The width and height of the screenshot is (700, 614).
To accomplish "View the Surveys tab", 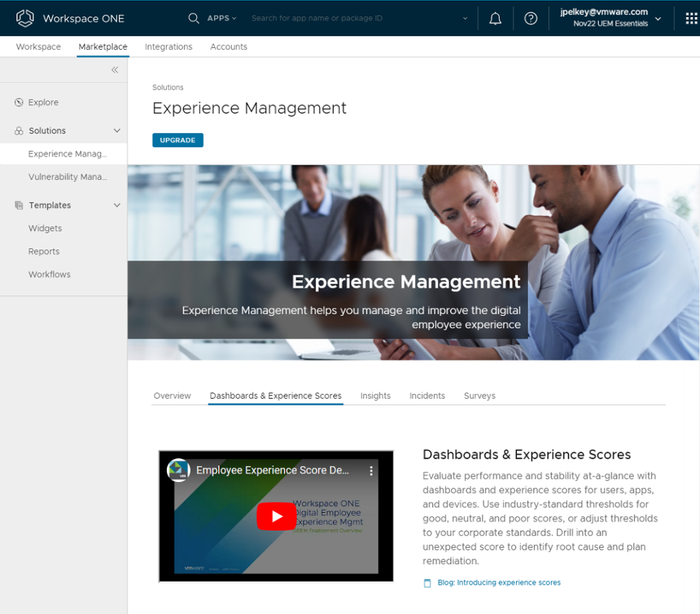I will click(479, 396).
